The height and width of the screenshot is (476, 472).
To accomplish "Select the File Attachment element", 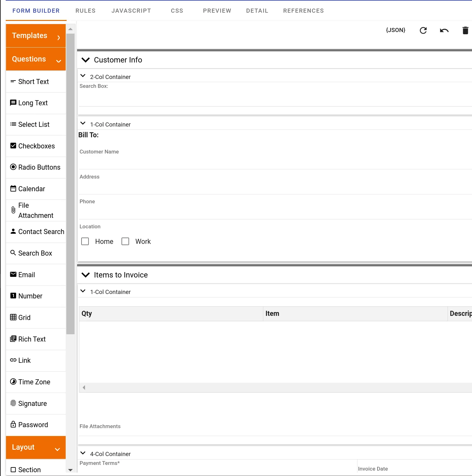I will point(35,210).
